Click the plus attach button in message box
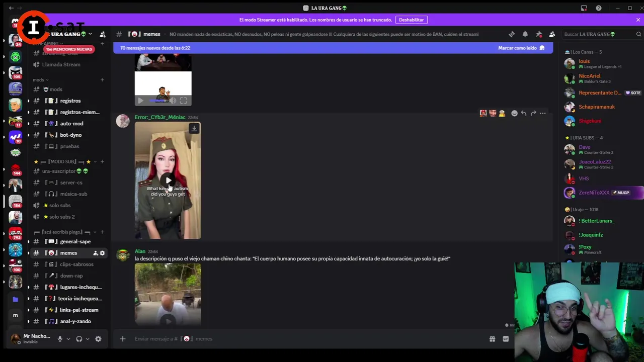Image resolution: width=644 pixels, height=362 pixels. pos(123,339)
